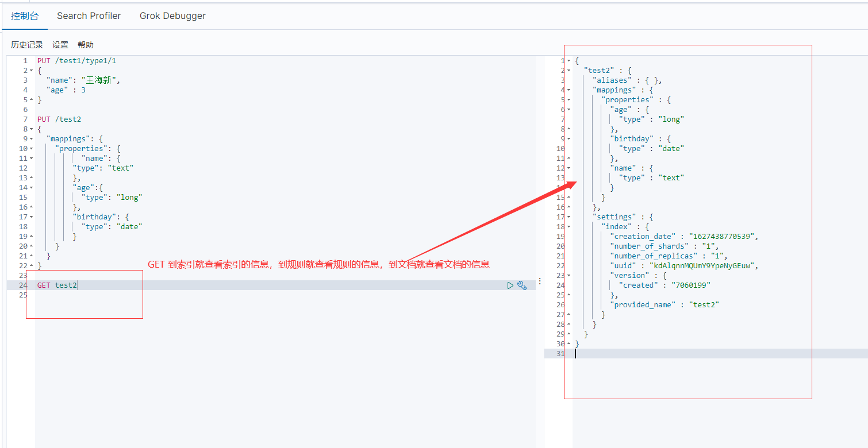This screenshot has height=448, width=868.
Task: Switch to the Grok Debugger tab
Action: [172, 16]
